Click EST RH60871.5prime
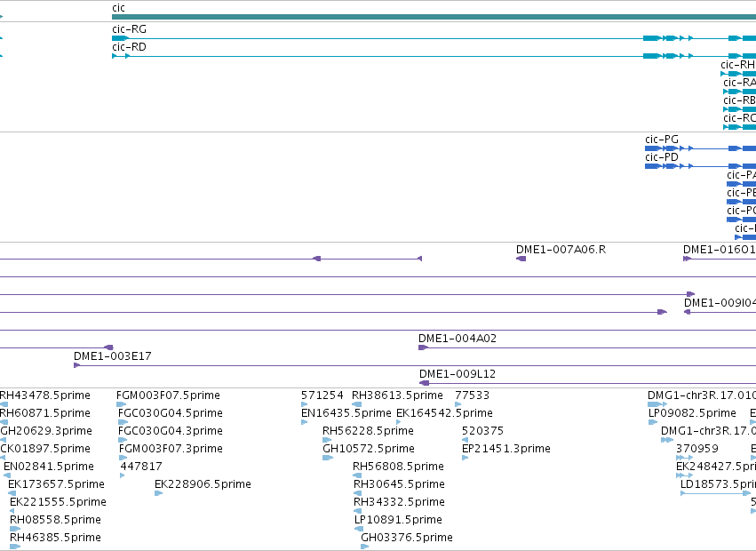756x551 pixels. tap(44, 413)
